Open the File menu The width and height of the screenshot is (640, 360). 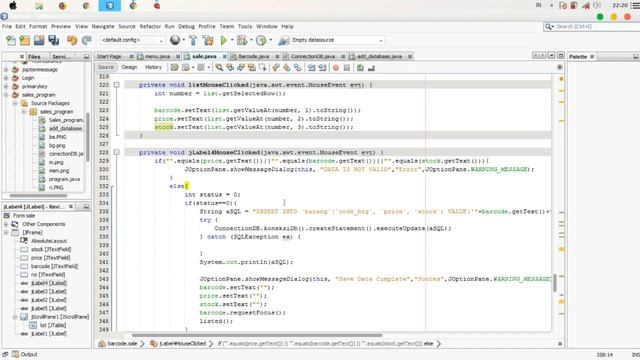coord(7,26)
